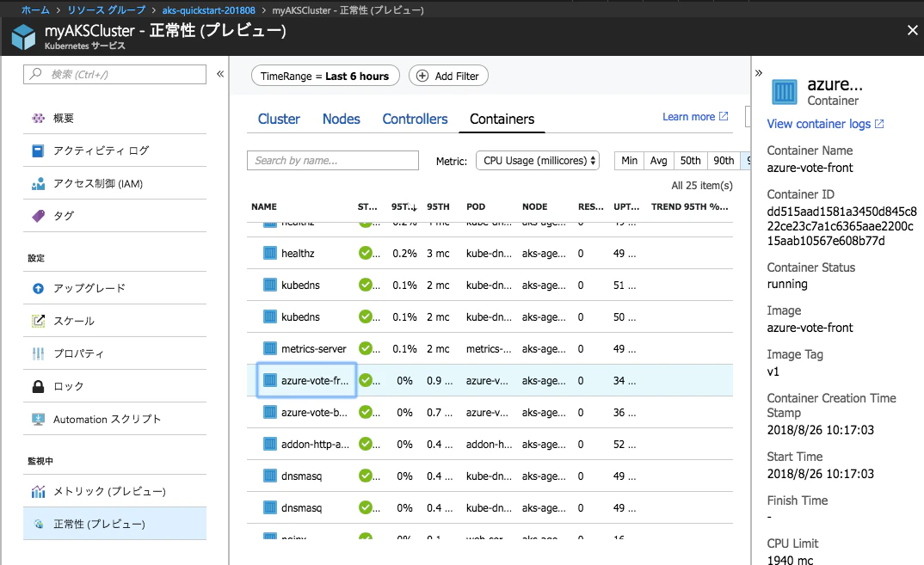
Task: Switch to the Cluster tab
Action: click(279, 119)
